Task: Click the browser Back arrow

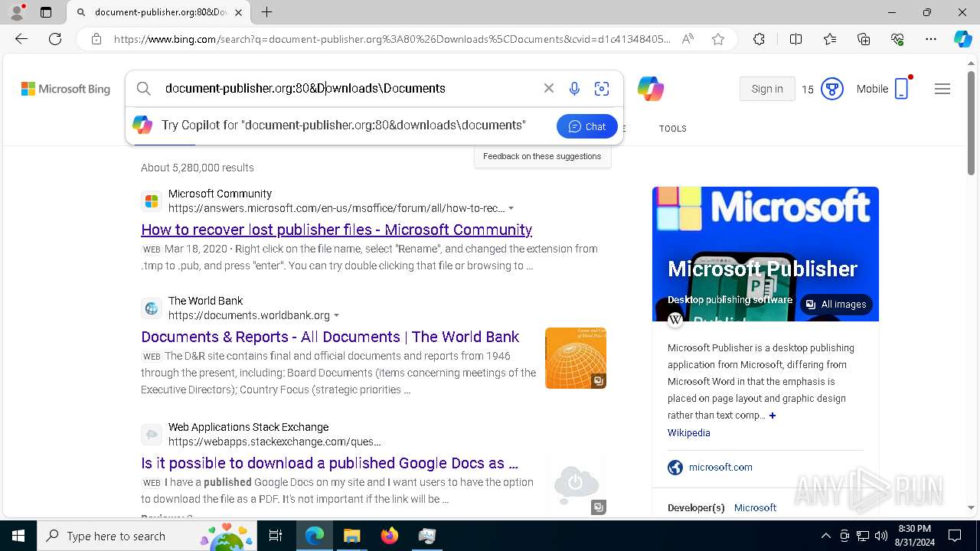Action: [x=21, y=39]
